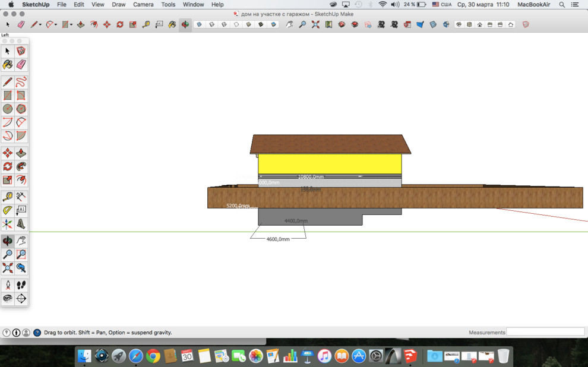The height and width of the screenshot is (367, 588).
Task: Toggle Monochrome face style
Action: [x=274, y=25]
